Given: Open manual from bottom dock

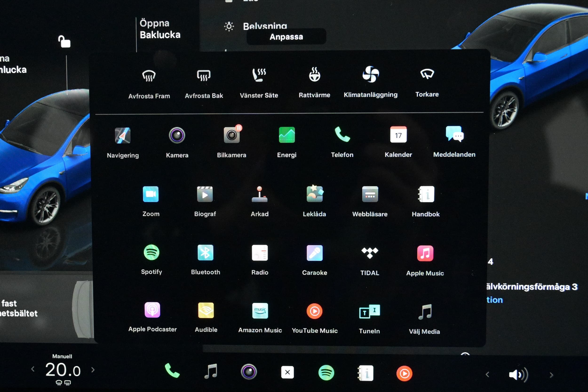Looking at the screenshot, I should (x=366, y=373).
